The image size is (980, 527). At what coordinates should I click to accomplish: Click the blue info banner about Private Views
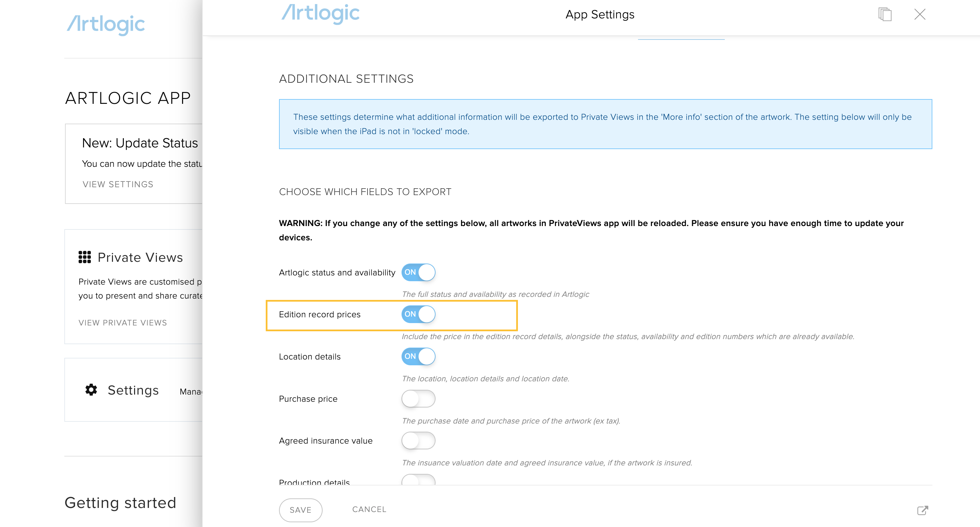click(x=605, y=124)
